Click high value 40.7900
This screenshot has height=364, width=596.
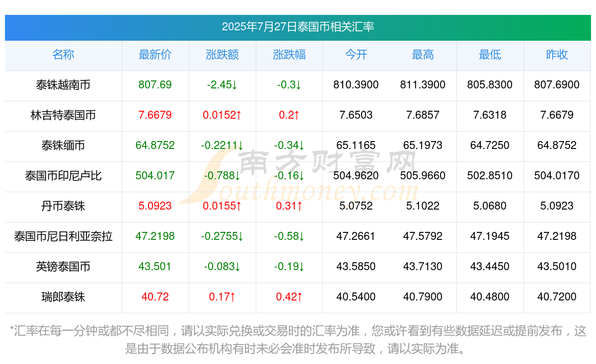click(423, 297)
